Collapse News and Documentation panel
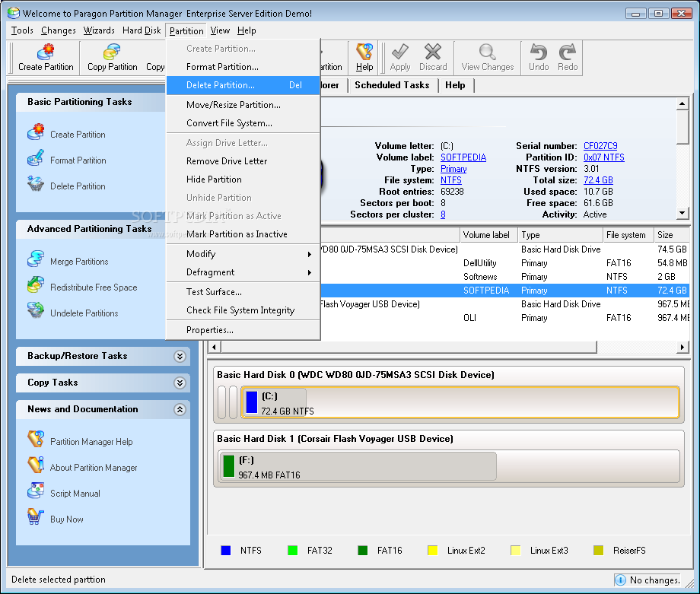Screen dimensions: 700x594 (x=180, y=409)
